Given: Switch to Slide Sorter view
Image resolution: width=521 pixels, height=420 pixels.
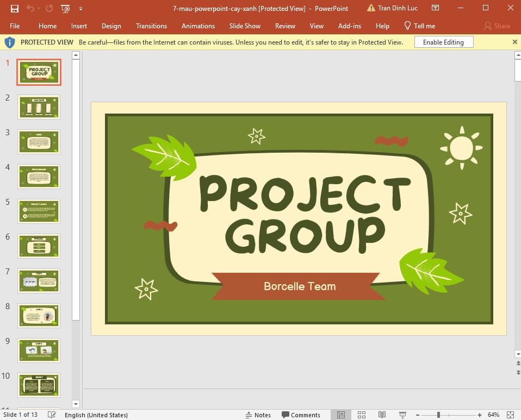Looking at the screenshot, I should click(362, 415).
